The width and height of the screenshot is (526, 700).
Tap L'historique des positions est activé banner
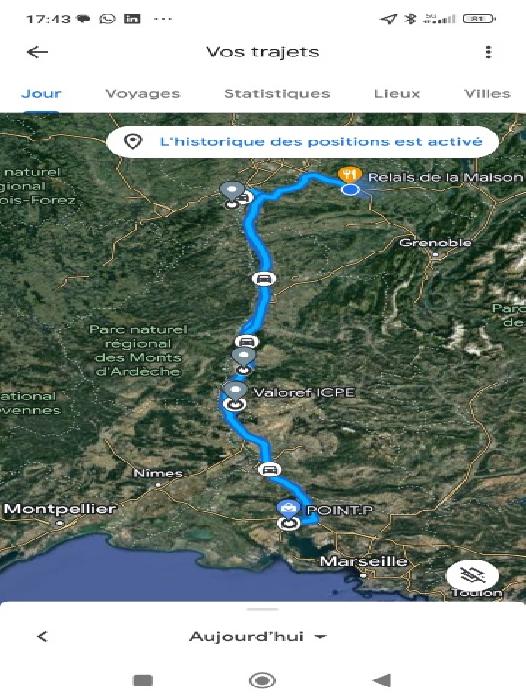coord(303,142)
